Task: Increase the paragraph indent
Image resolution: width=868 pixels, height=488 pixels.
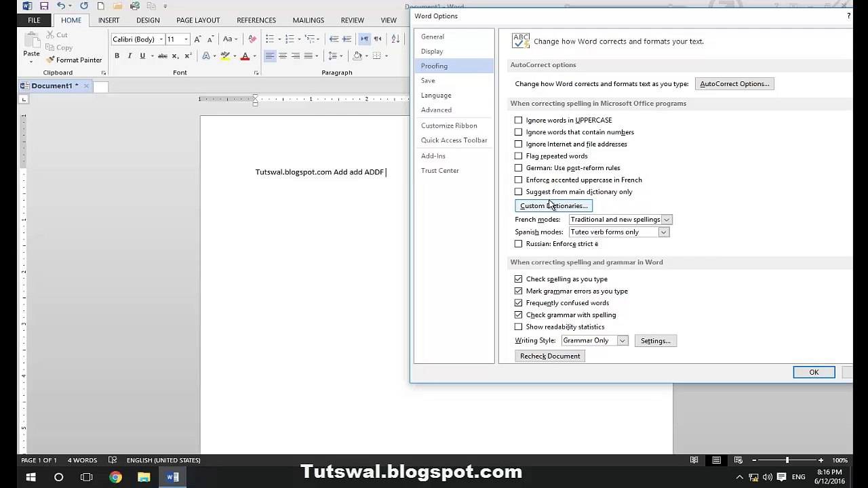Action: (x=347, y=39)
